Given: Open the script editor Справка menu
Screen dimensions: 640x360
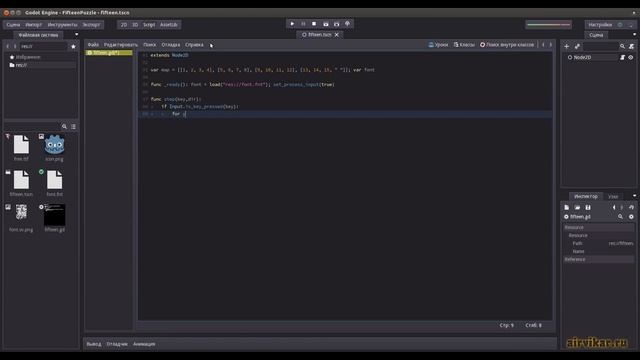Looking at the screenshot, I should pos(194,45).
